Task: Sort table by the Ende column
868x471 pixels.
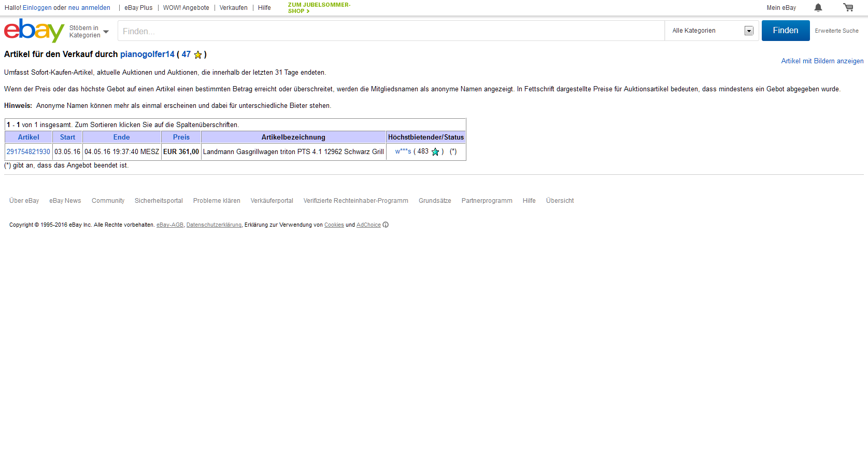Action: click(121, 137)
